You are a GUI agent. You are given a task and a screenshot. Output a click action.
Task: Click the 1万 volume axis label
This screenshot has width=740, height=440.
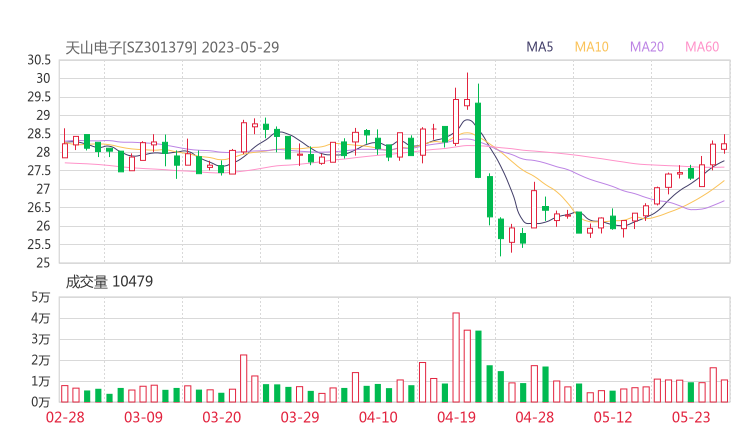click(41, 381)
